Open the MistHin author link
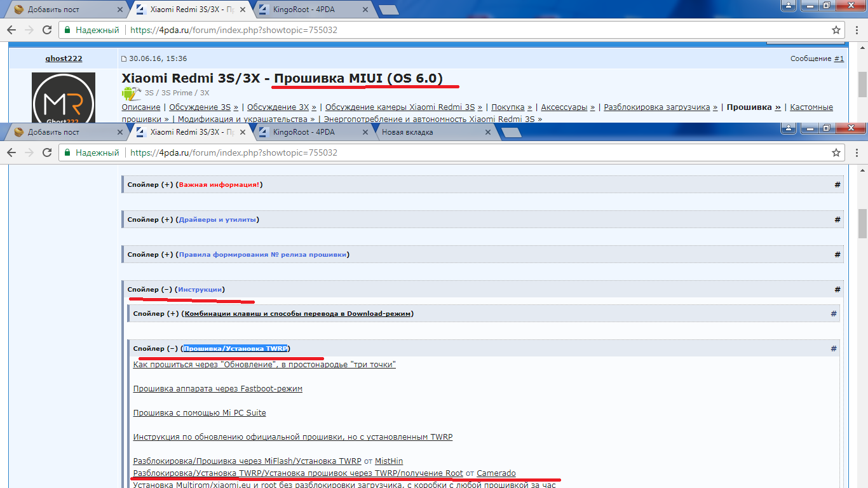This screenshot has width=868, height=488. point(389,461)
